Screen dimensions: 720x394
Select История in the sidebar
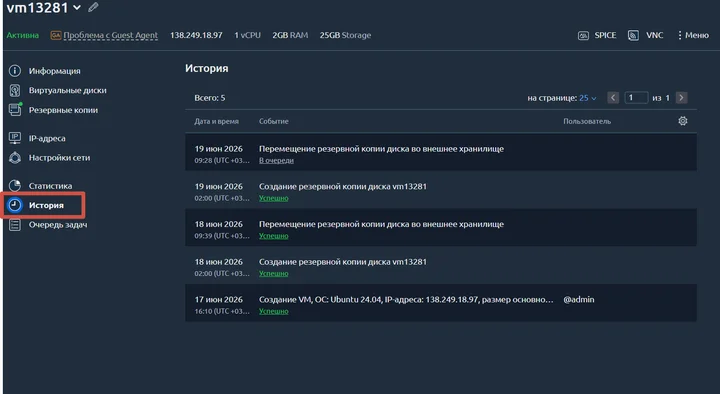(46, 205)
